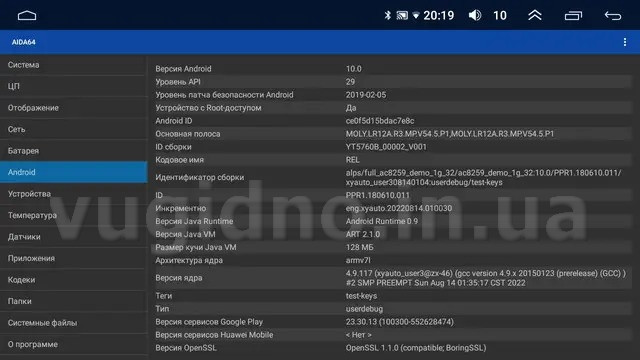Tap the volume speaker icon
Viewport: 640px width, 360px height.
[475, 16]
